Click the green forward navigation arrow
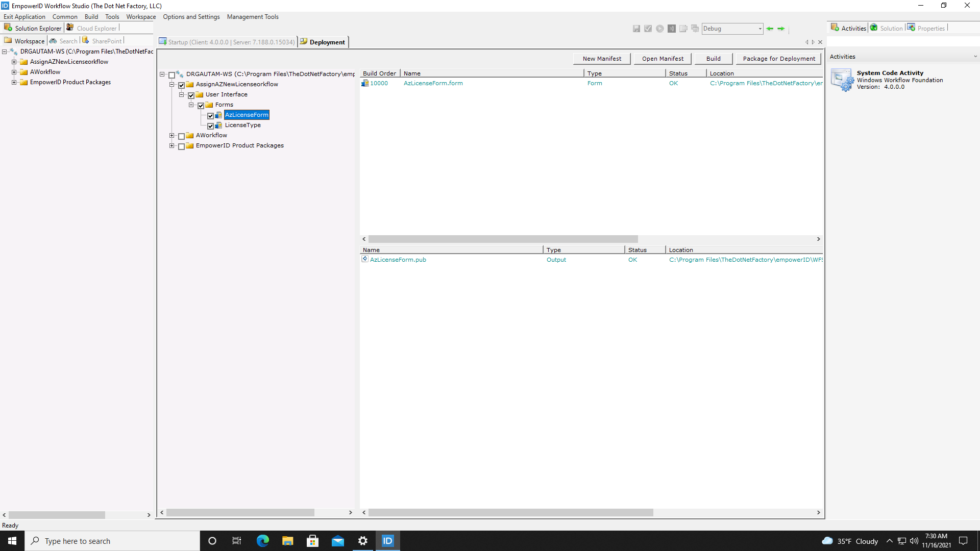Screen dimensions: 980x551 [x=781, y=29]
